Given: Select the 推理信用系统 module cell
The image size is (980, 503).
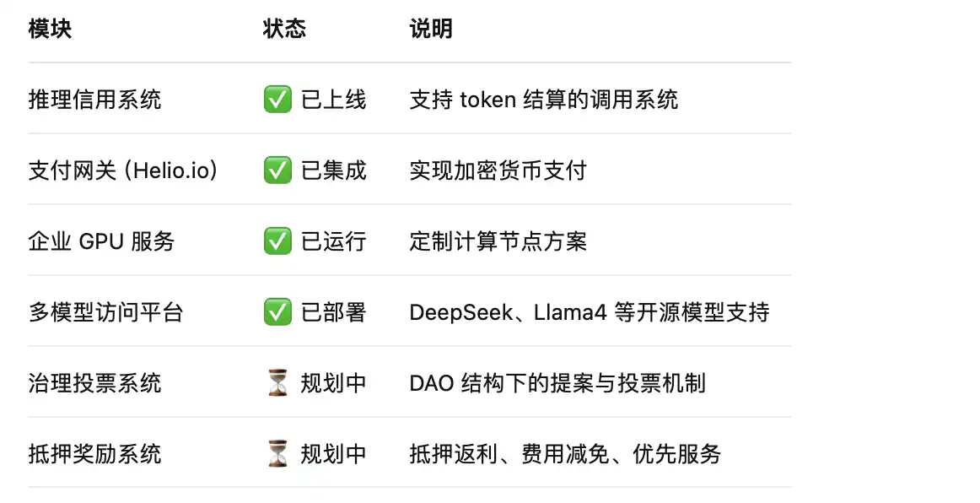Looking at the screenshot, I should pyautogui.click(x=94, y=100).
